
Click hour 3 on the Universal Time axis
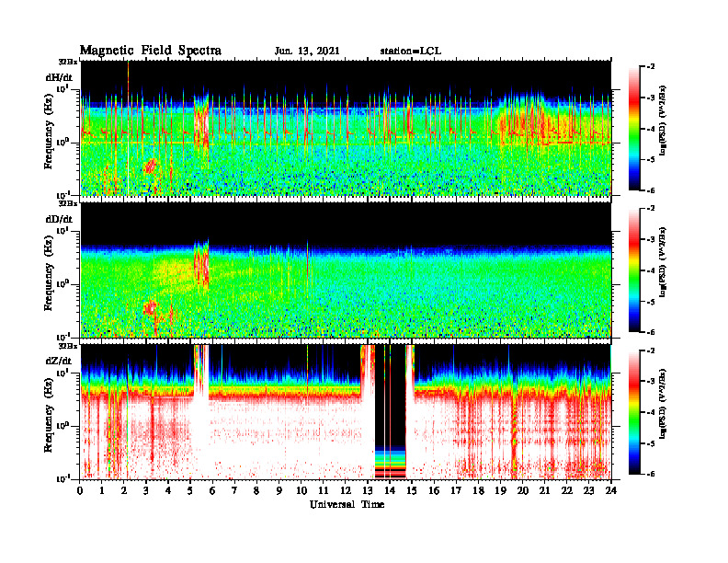click(x=146, y=491)
